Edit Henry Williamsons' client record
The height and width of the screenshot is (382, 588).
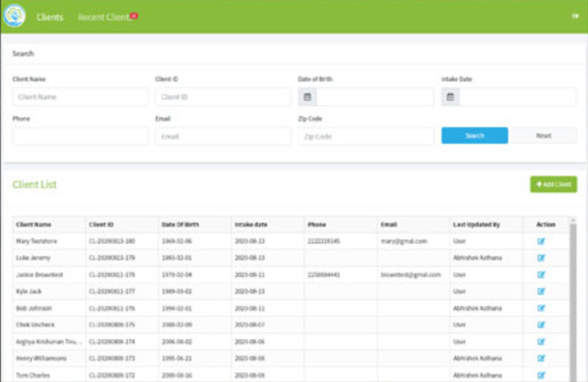[x=541, y=358]
